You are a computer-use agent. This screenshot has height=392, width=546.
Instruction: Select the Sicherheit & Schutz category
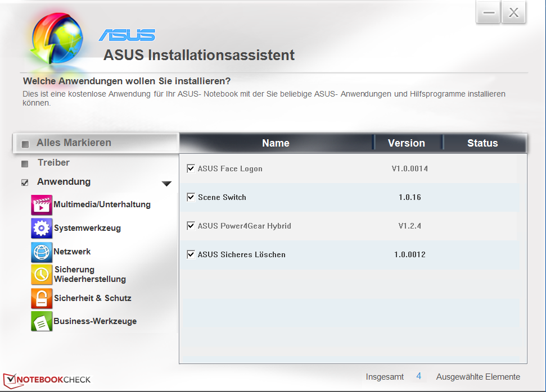coord(93,298)
